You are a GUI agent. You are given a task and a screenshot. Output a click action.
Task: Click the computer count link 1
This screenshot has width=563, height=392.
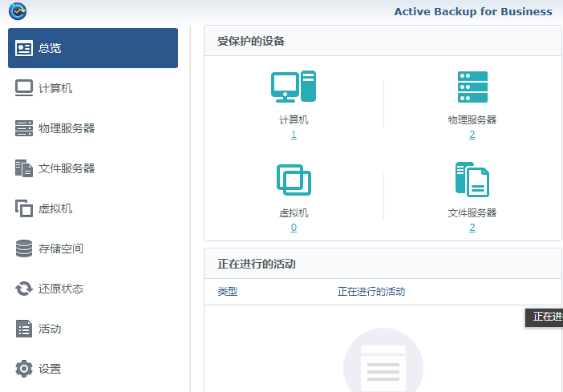[294, 135]
